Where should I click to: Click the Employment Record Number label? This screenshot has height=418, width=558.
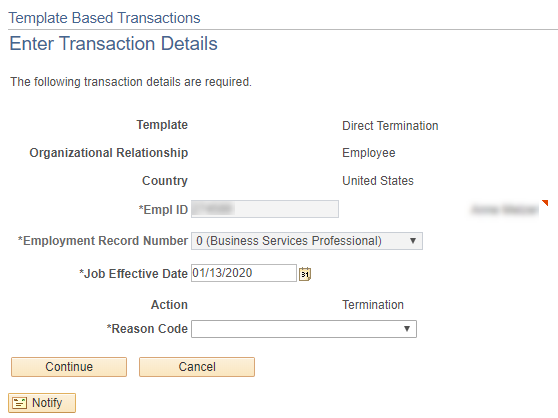coord(103,241)
